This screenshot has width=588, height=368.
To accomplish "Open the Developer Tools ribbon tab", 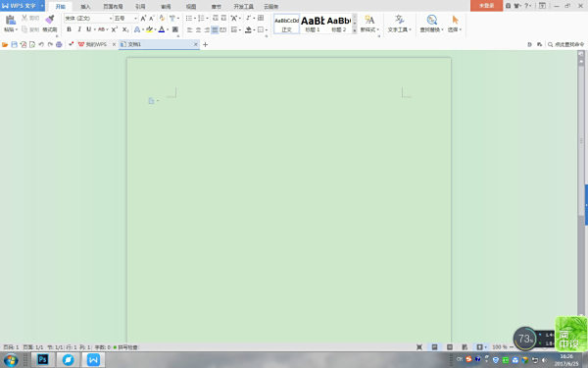I will point(243,7).
